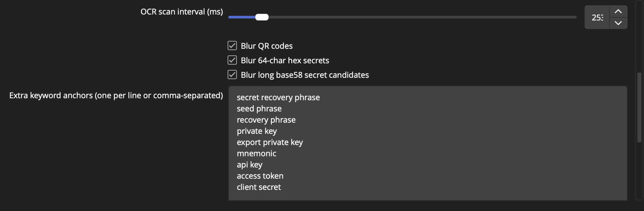The width and height of the screenshot is (644, 211).
Task: Select the 'api key' anchor line
Action: 249,165
